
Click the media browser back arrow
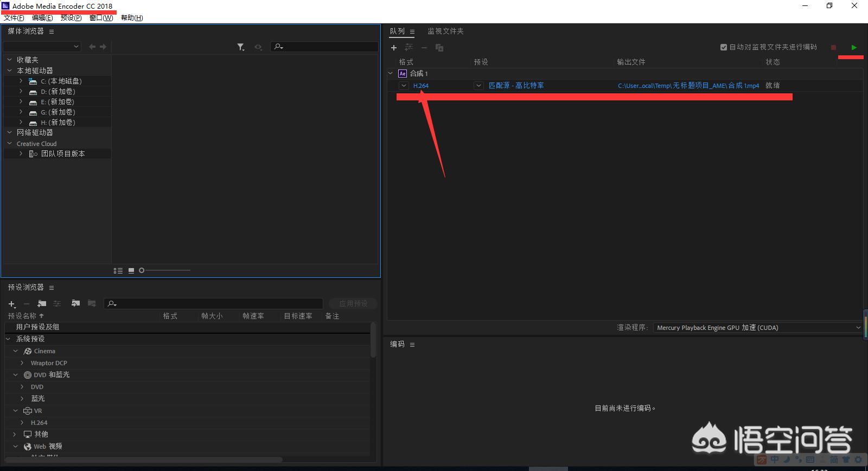pos(92,47)
